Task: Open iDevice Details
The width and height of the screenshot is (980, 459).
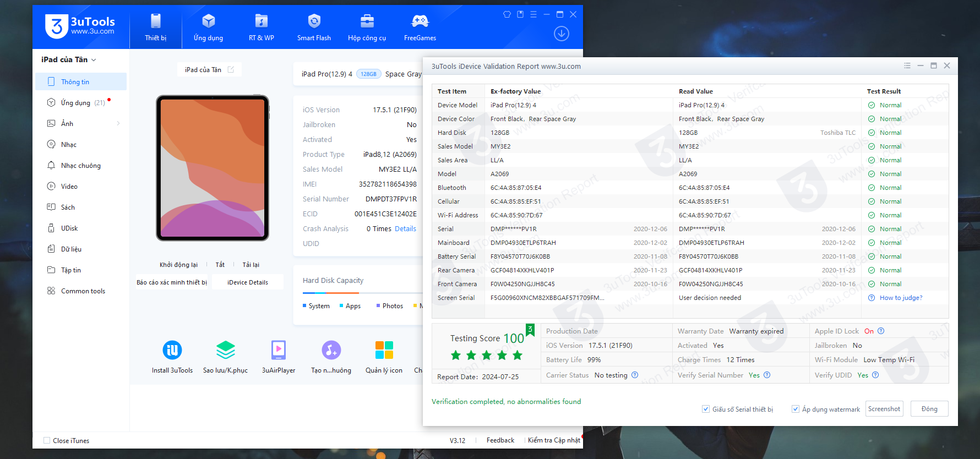Action: point(248,282)
